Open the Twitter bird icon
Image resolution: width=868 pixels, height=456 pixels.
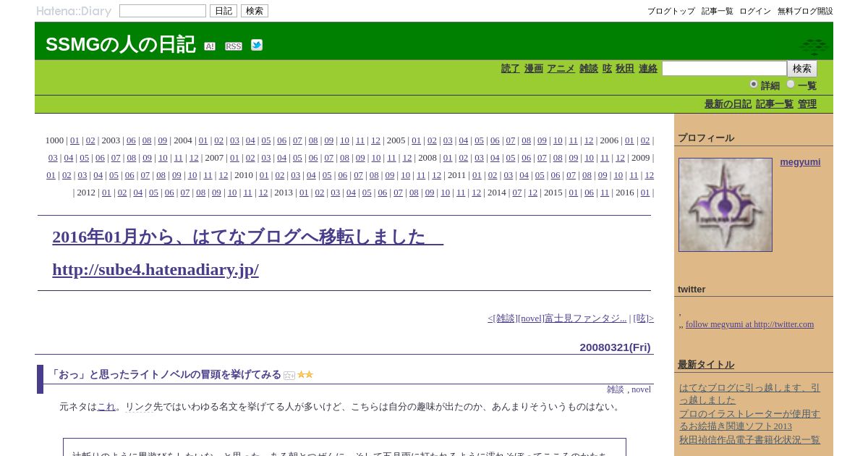pos(257,45)
